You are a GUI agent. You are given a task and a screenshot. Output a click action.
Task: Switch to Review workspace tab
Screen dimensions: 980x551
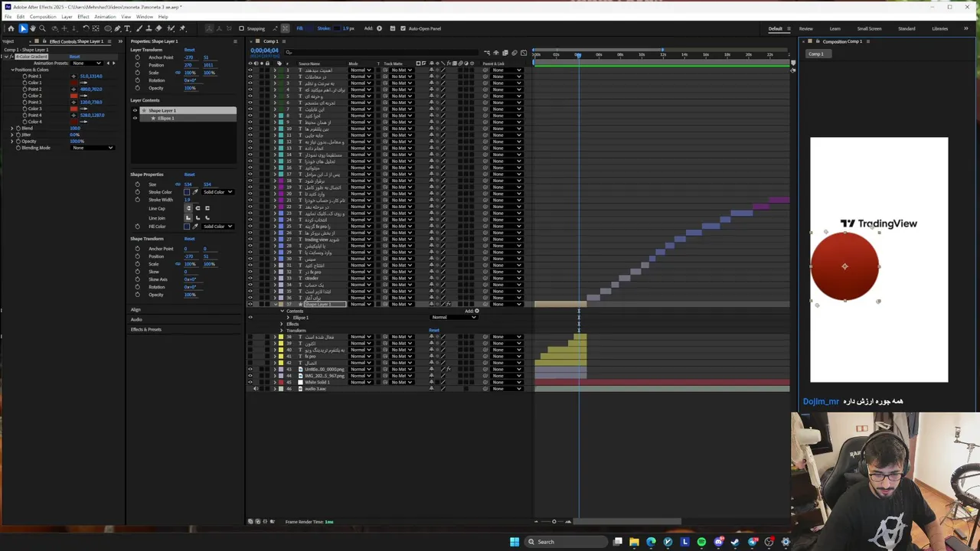pos(805,28)
